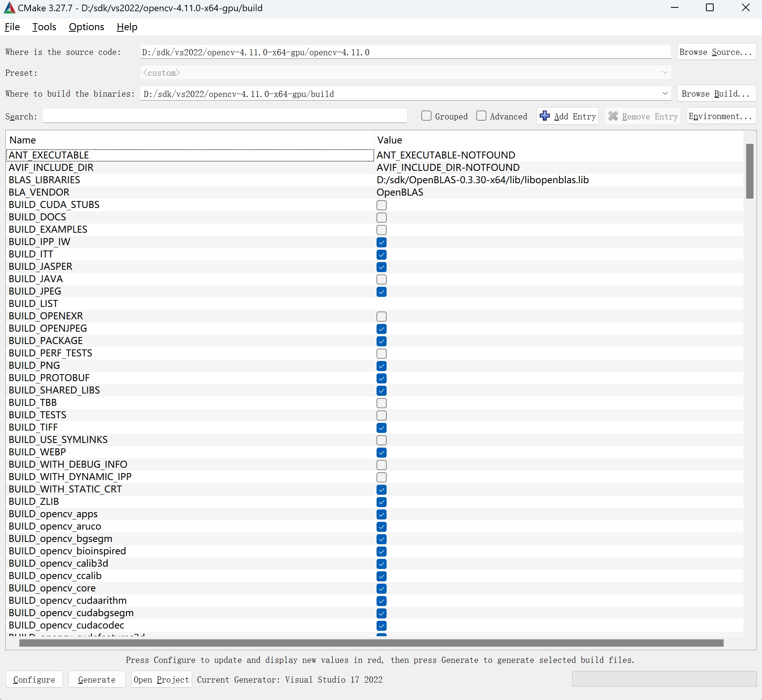Screen dimensions: 762x700
Task: Enable BUILD_TESTS option
Action: click(x=381, y=416)
